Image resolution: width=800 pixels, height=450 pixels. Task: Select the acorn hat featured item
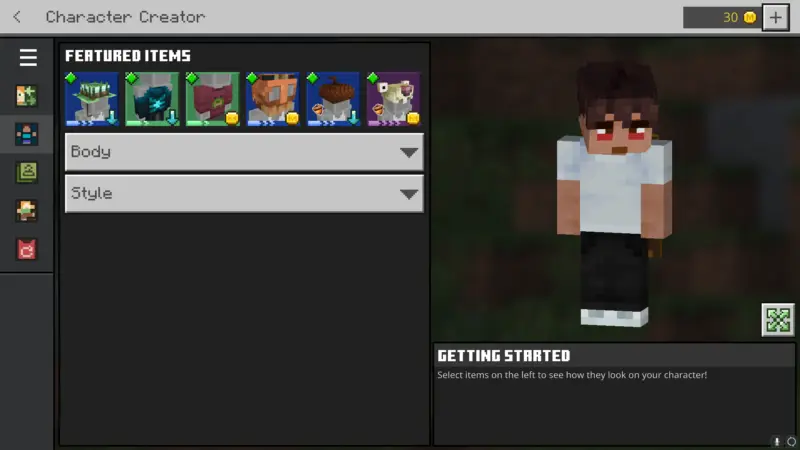(x=333, y=99)
